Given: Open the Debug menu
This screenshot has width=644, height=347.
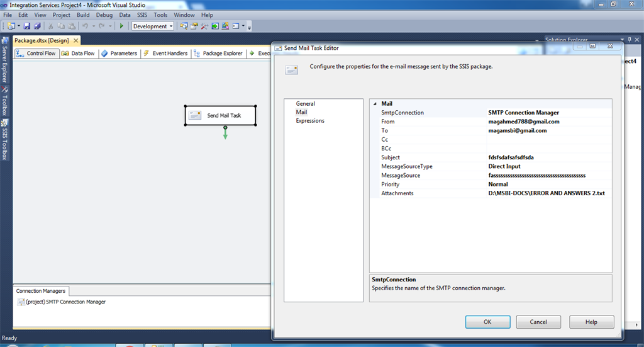Looking at the screenshot, I should click(104, 15).
